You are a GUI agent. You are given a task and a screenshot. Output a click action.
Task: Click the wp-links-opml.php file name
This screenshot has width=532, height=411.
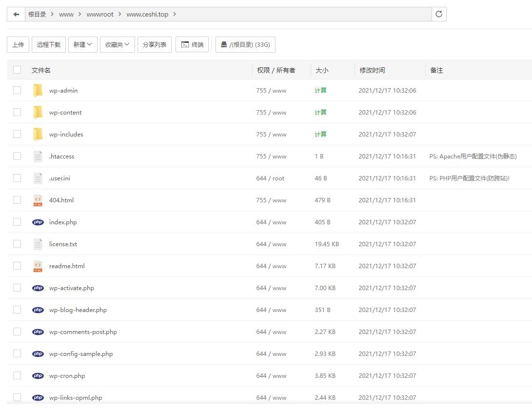pos(76,397)
